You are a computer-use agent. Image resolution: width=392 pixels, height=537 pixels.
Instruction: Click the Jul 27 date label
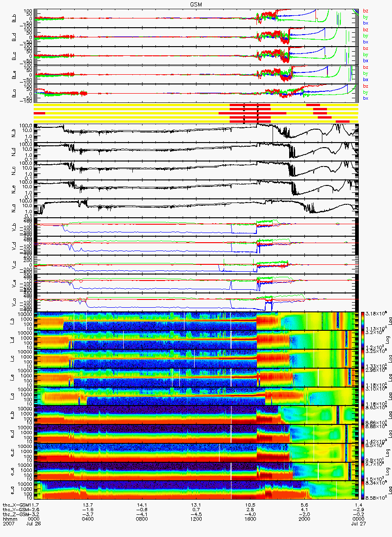[x=358, y=524]
